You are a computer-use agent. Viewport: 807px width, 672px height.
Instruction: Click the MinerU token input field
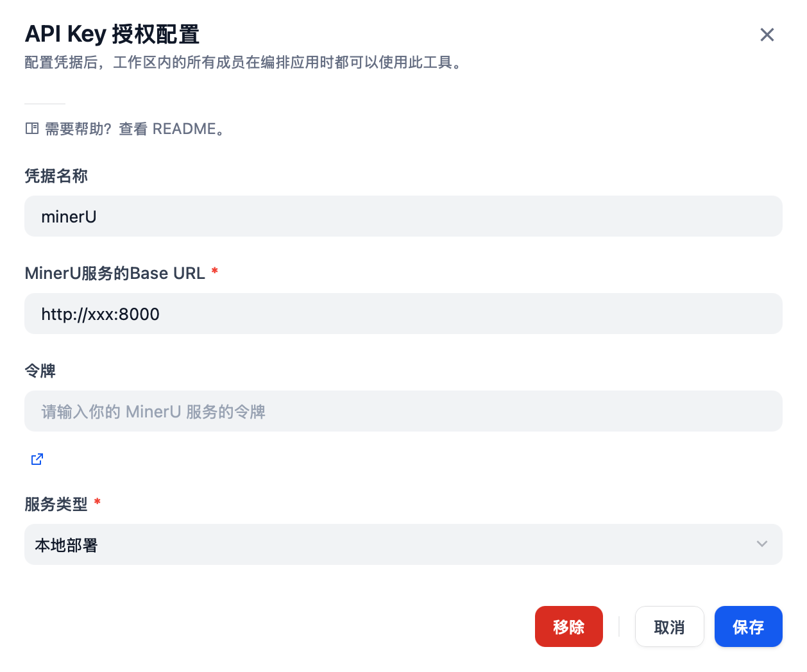click(403, 411)
